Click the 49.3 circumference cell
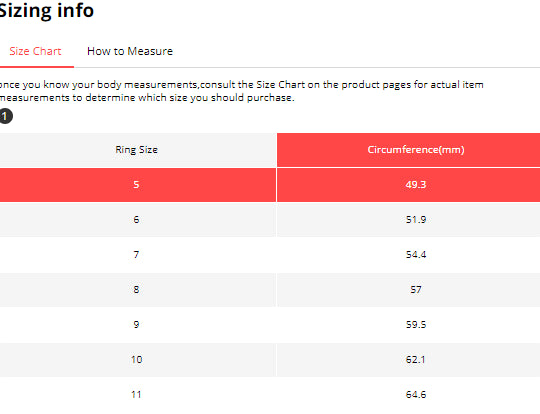 (x=409, y=185)
